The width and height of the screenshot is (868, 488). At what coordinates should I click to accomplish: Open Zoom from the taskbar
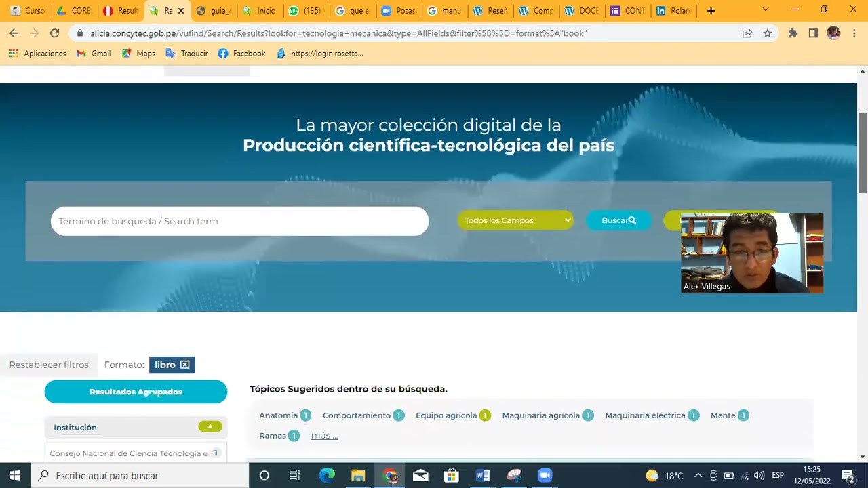pyautogui.click(x=545, y=475)
